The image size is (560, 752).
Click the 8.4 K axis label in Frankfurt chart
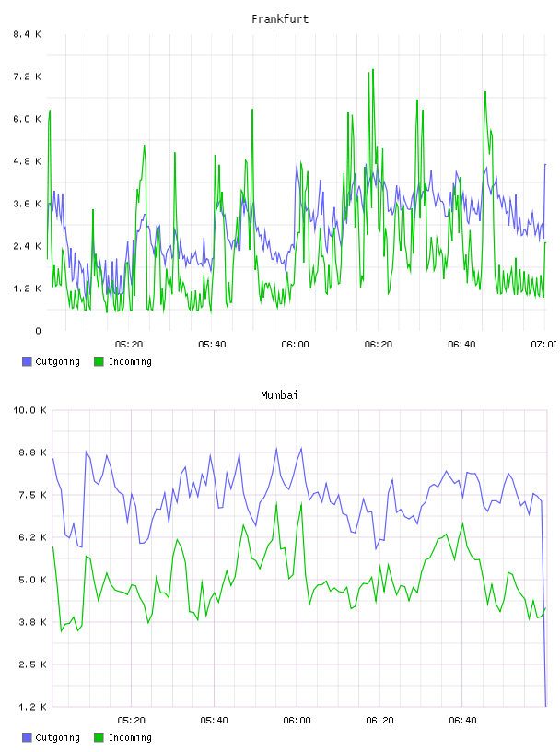point(27,34)
